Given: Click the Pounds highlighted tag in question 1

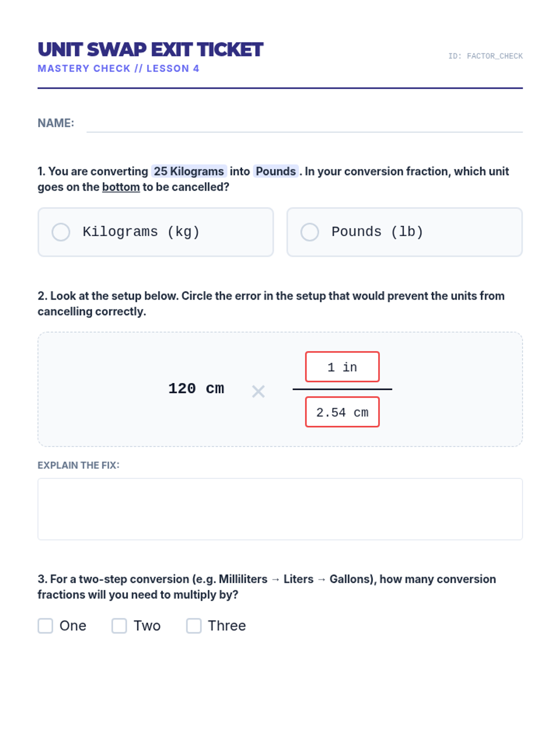Looking at the screenshot, I should 275,171.
